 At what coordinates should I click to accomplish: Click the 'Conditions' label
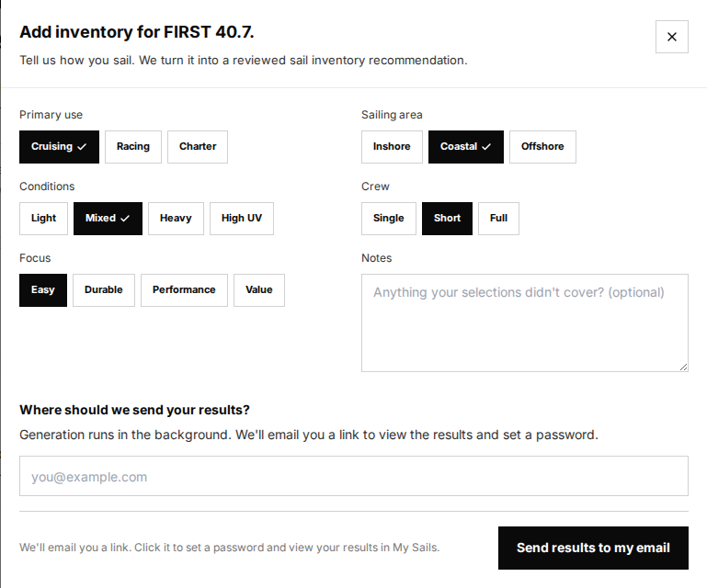[47, 187]
